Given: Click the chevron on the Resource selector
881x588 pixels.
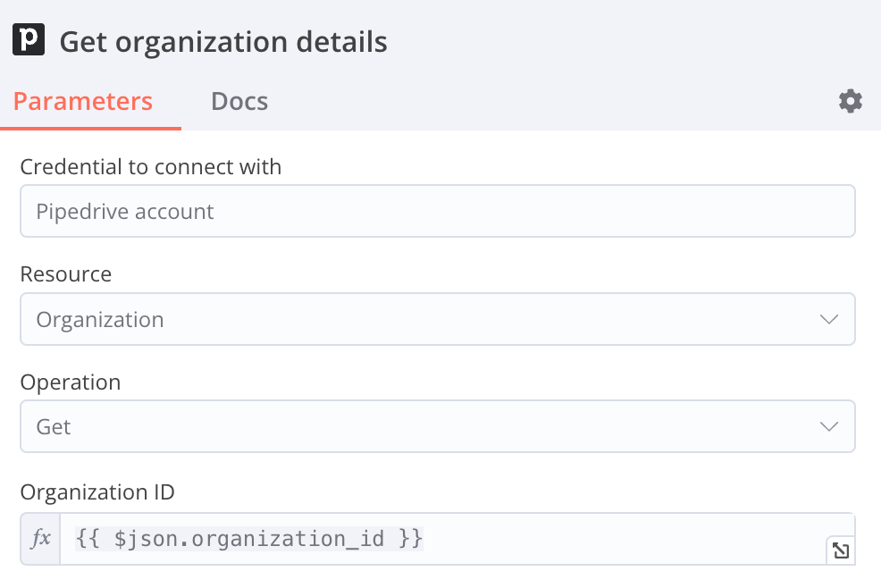Looking at the screenshot, I should (829, 319).
